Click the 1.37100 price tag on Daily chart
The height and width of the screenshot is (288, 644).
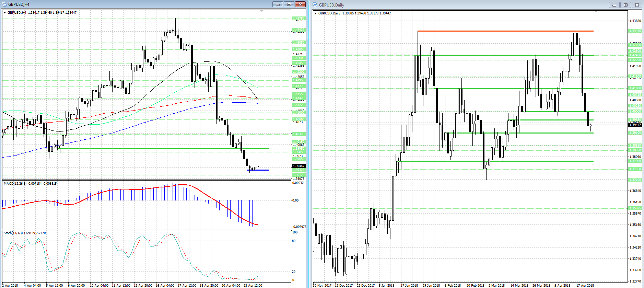click(635, 180)
